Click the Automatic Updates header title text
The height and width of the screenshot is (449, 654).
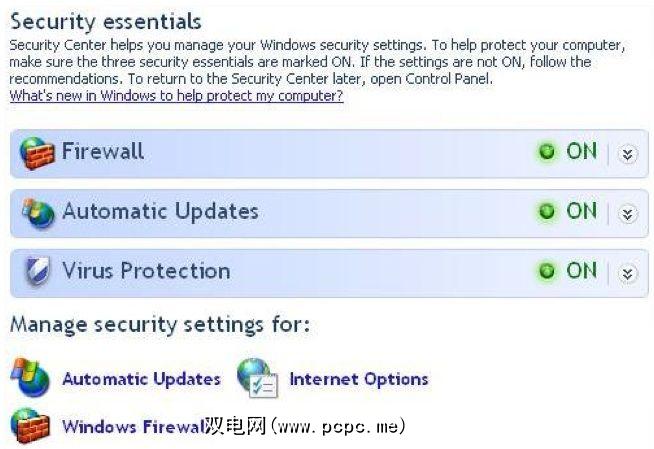(x=160, y=211)
